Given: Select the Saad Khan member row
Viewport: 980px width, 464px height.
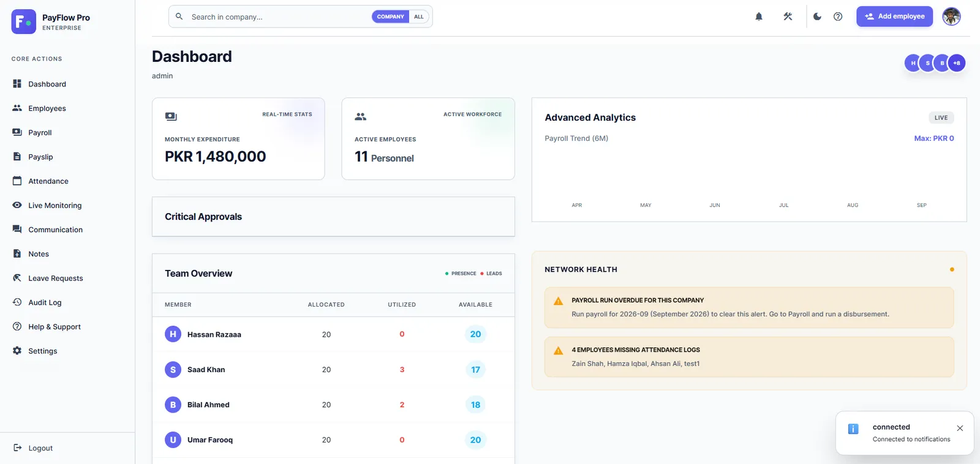Looking at the screenshot, I should [333, 370].
